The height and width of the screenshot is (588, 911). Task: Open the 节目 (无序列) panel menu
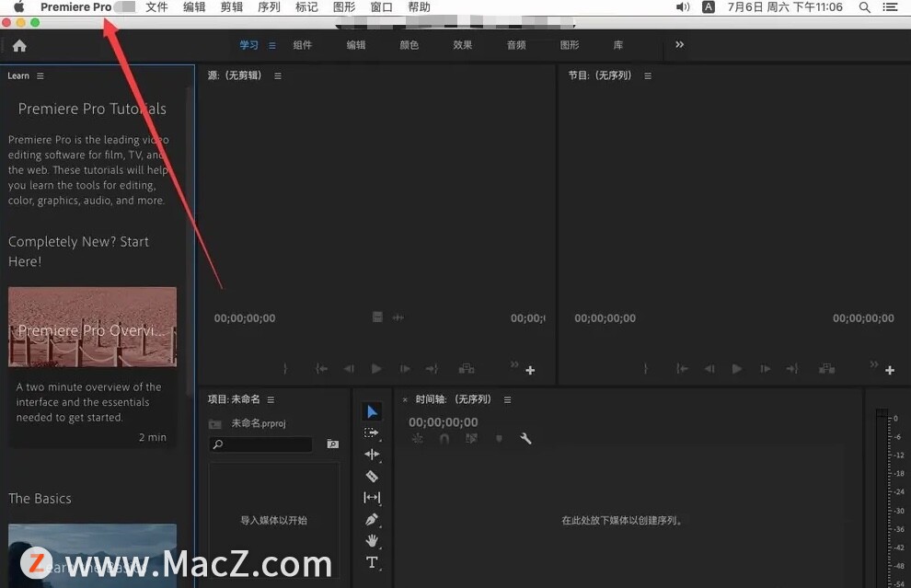tap(648, 75)
